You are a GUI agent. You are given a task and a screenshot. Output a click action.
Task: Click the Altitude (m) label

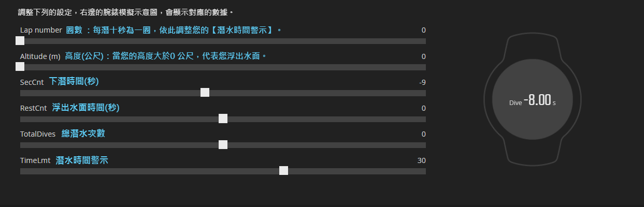point(40,56)
